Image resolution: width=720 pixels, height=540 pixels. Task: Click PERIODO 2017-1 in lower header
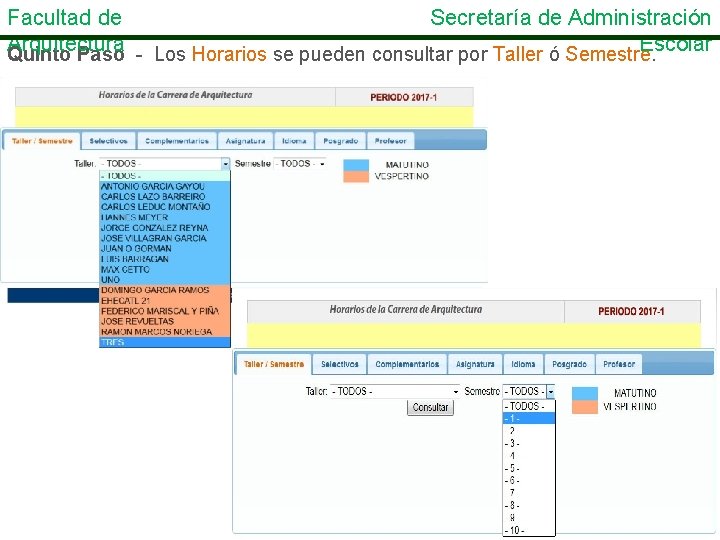(x=631, y=311)
